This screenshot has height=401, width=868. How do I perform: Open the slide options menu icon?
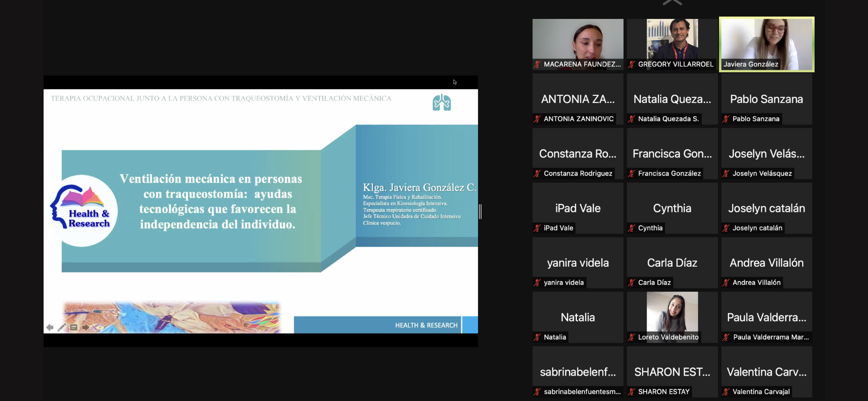(x=74, y=327)
